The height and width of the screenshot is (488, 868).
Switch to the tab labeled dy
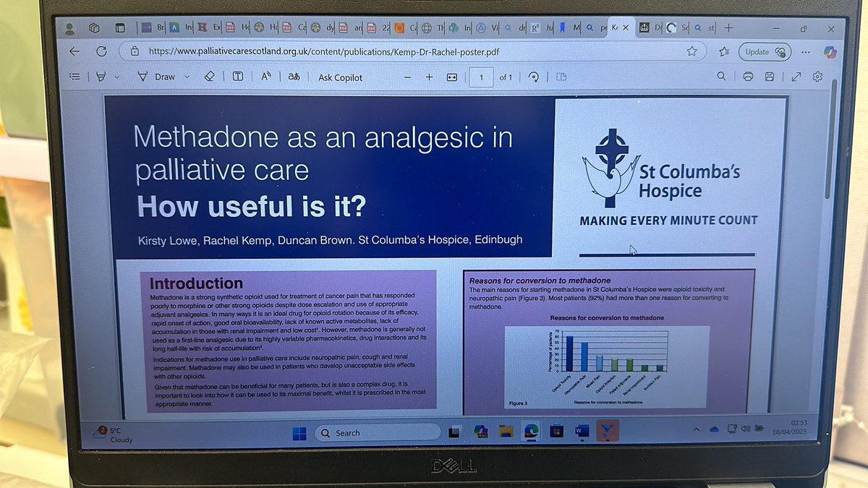322,28
